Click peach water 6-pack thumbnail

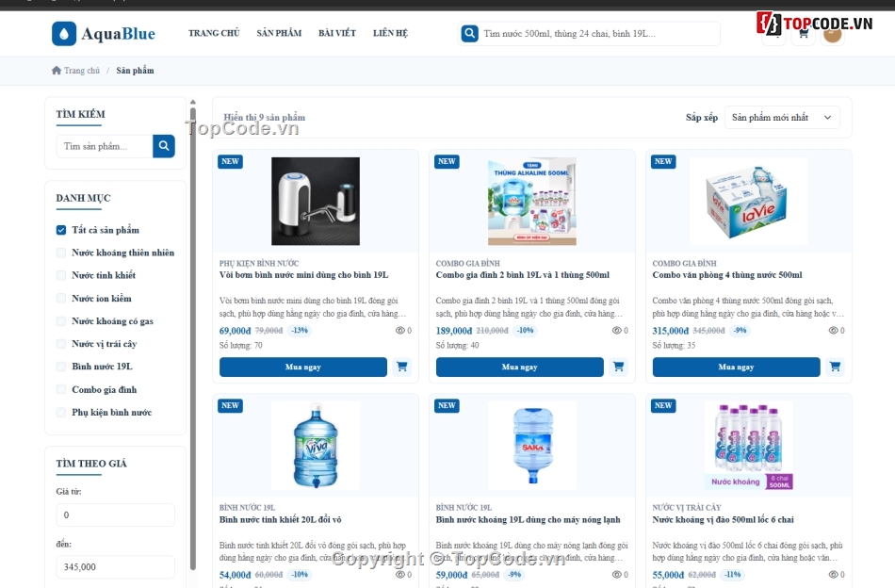click(x=749, y=446)
